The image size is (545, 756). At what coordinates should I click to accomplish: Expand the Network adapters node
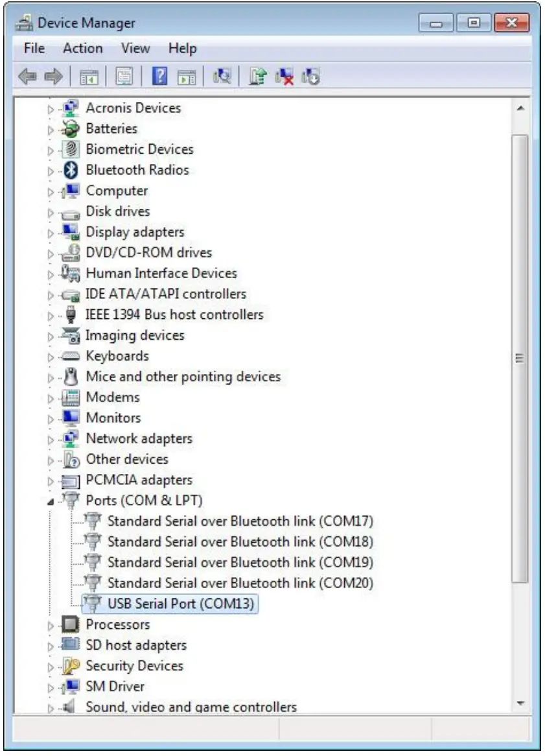51,440
